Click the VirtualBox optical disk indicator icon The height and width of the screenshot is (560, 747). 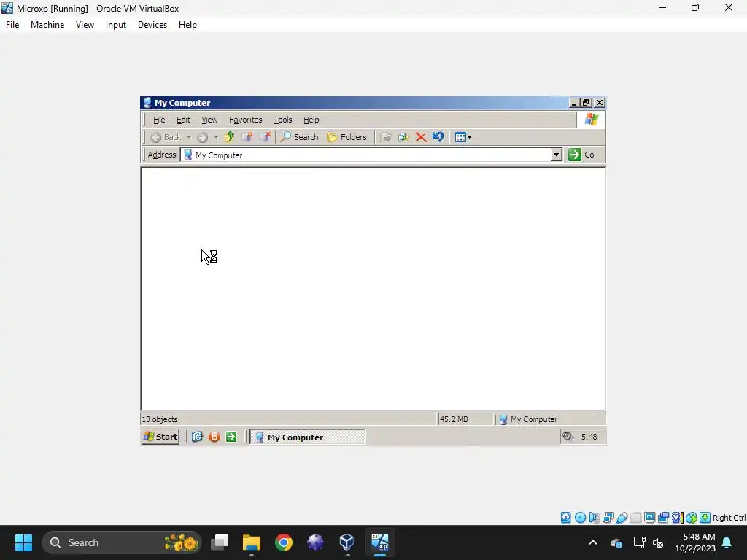coord(580,518)
